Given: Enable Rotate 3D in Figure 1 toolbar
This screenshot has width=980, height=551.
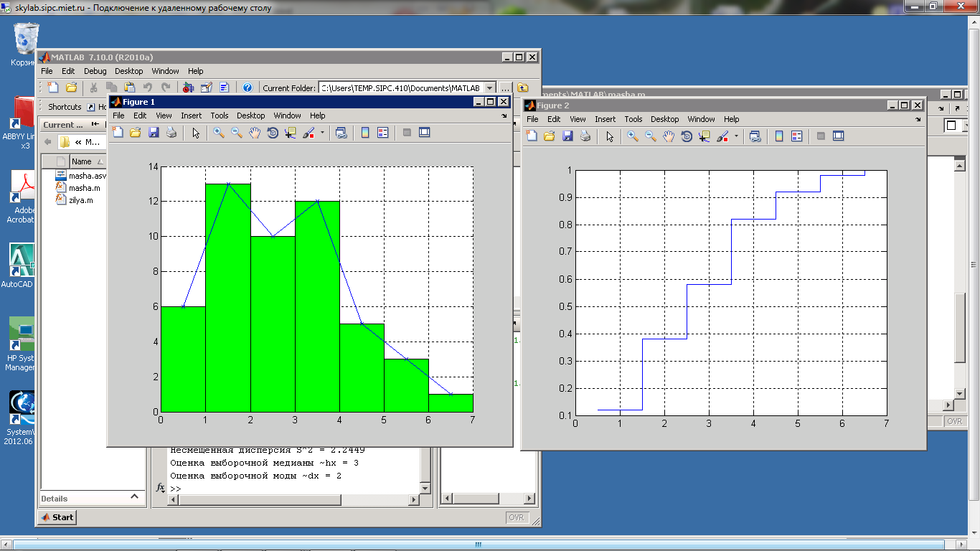Looking at the screenshot, I should click(273, 133).
